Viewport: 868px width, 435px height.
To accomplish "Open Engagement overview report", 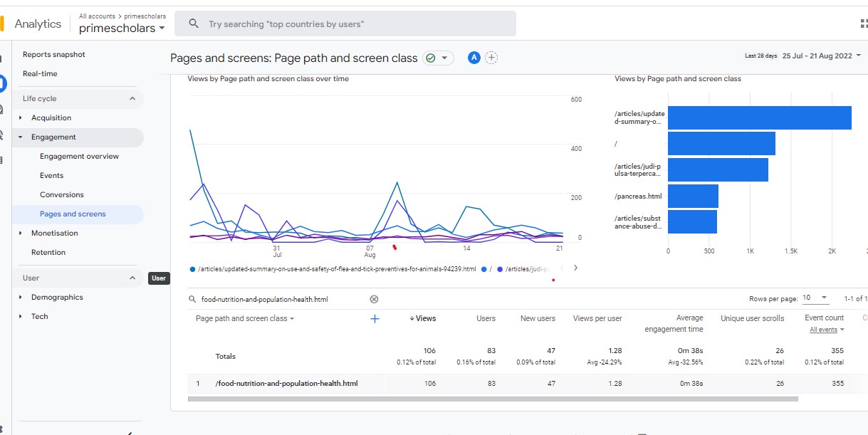I will 79,157.
